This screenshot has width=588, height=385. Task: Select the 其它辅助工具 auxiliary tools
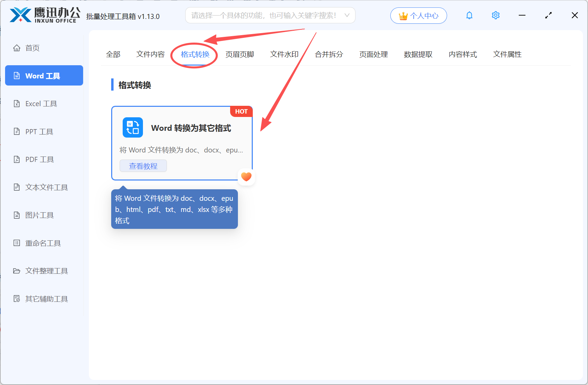pos(46,298)
